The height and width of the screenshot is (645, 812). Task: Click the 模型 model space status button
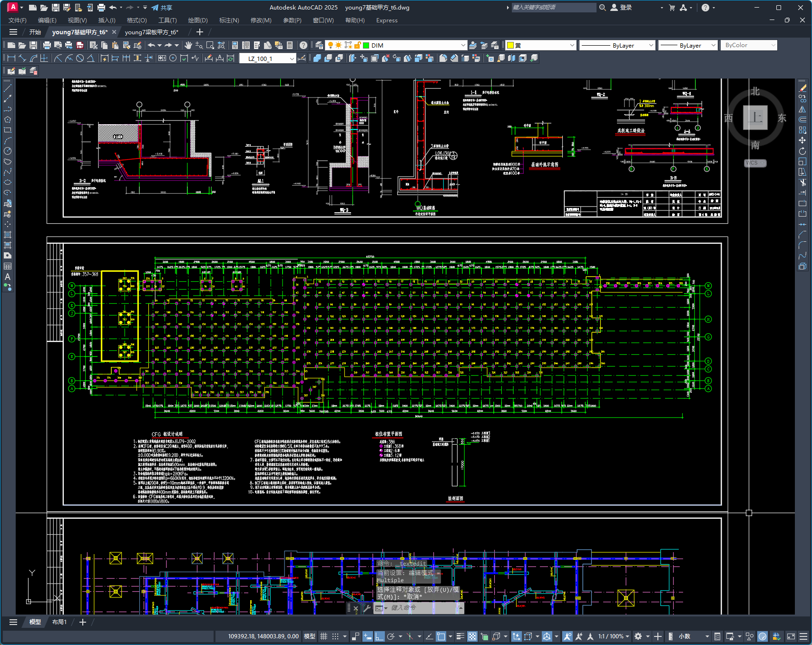pos(310,636)
